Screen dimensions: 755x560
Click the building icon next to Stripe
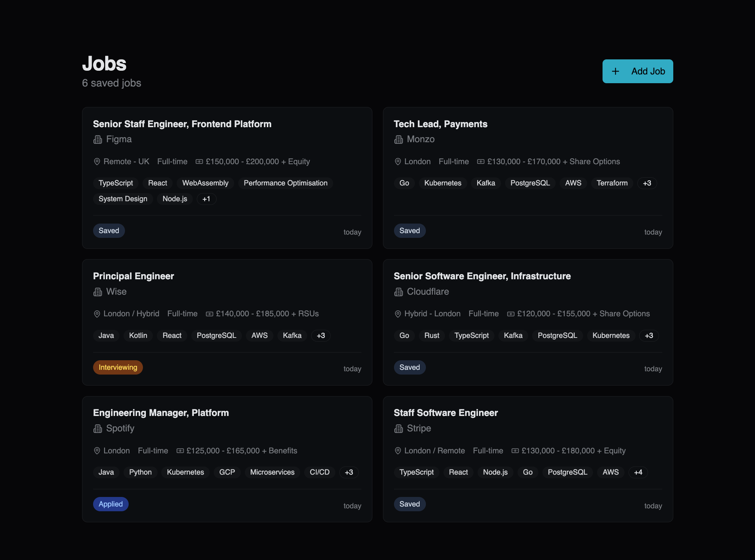tap(398, 429)
